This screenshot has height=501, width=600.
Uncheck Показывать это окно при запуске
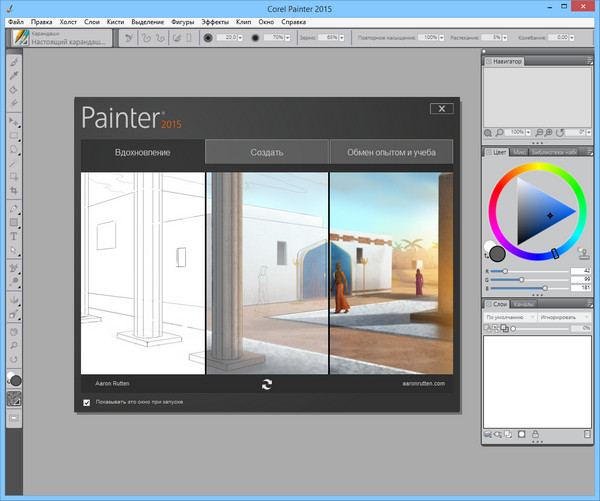click(x=86, y=402)
